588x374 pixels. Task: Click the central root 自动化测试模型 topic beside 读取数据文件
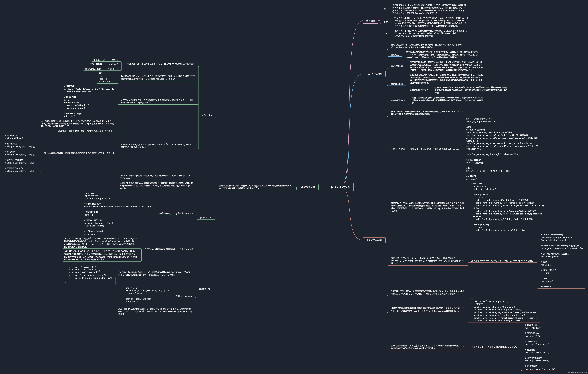coord(340,187)
